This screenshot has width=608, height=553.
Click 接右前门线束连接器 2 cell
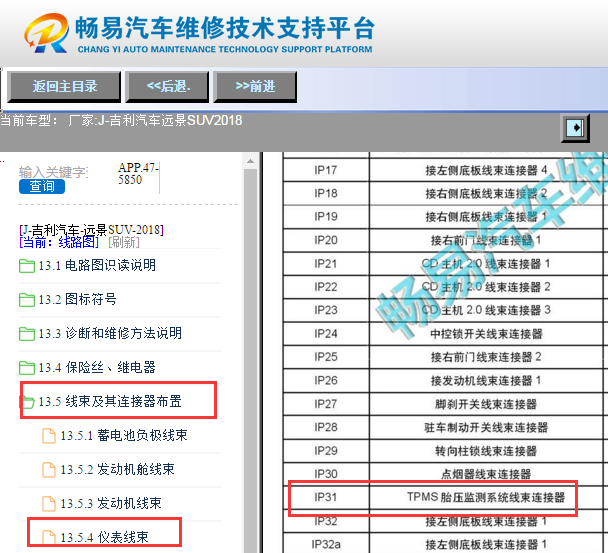pos(486,357)
